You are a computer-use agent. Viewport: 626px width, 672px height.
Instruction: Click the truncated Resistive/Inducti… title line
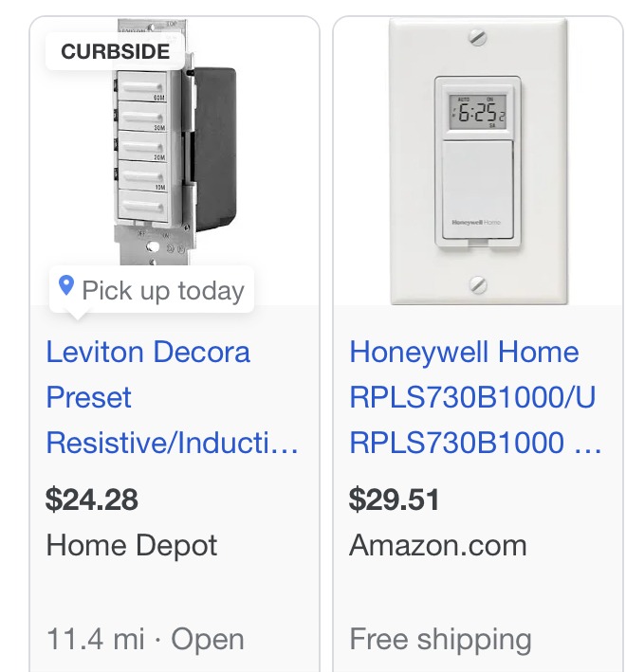pyautogui.click(x=172, y=443)
